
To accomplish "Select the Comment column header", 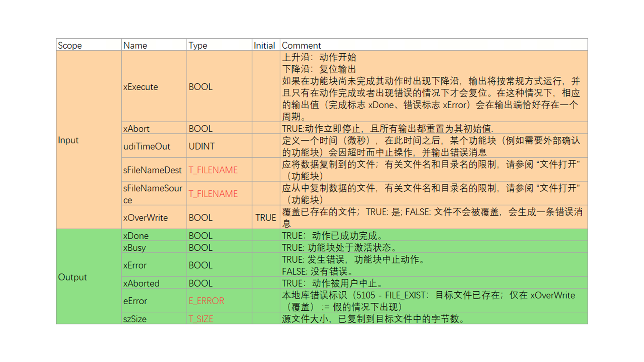I will [x=301, y=45].
